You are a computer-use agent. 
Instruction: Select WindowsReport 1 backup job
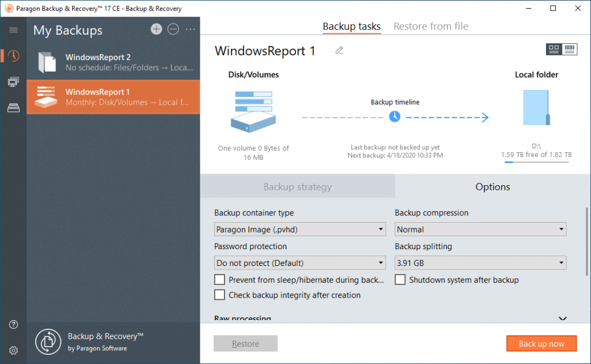coord(113,97)
